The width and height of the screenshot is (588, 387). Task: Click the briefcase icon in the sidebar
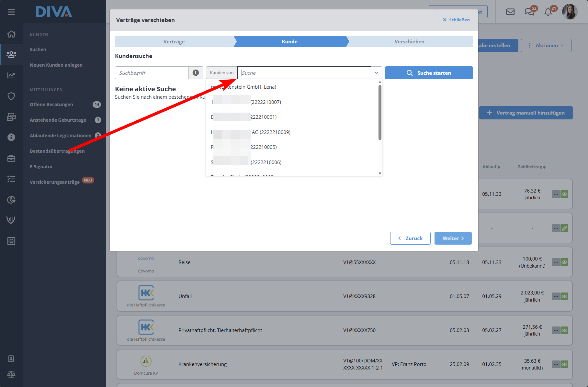coord(11,158)
